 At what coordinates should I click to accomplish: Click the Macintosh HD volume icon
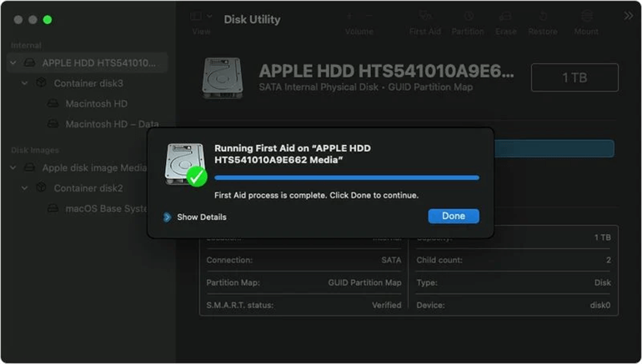point(53,103)
